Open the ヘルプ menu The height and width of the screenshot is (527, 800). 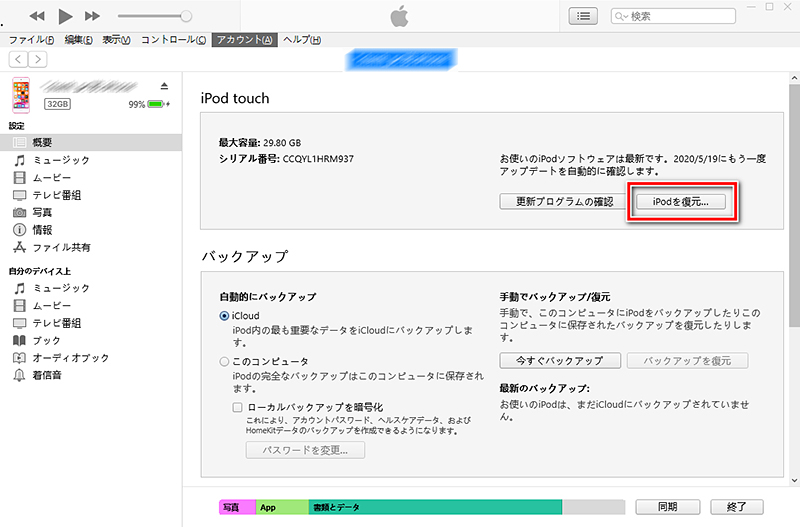(302, 40)
